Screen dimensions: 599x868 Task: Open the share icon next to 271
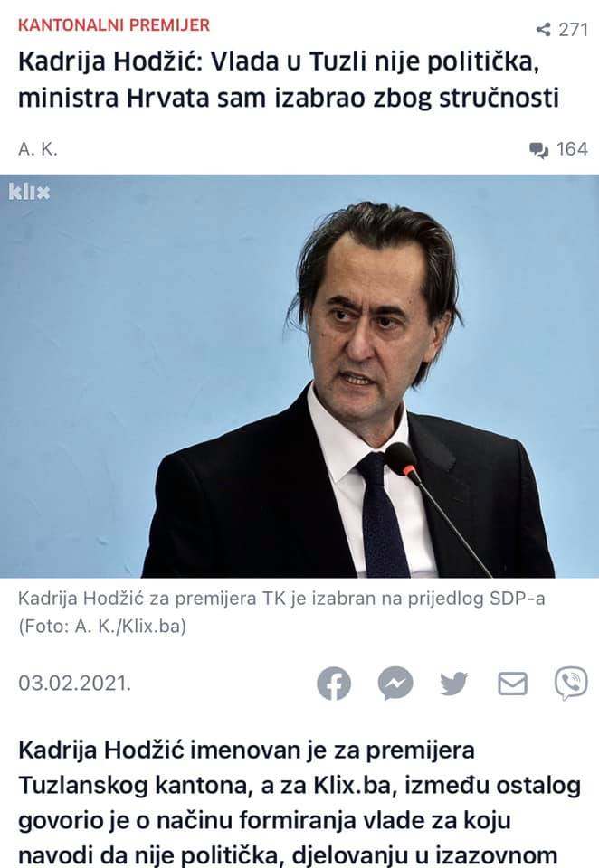tap(544, 29)
